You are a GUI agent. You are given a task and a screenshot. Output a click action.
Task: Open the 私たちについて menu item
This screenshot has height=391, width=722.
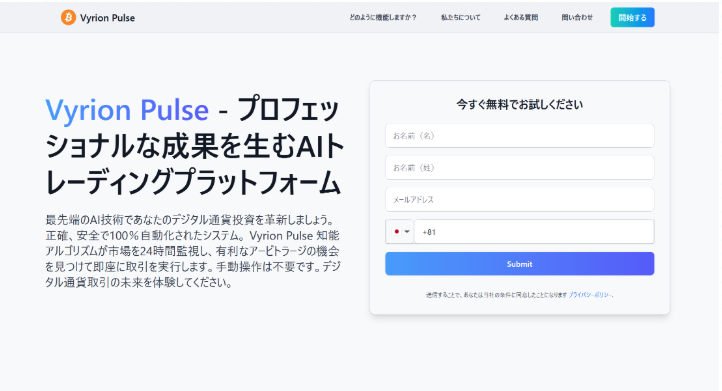[x=460, y=18]
